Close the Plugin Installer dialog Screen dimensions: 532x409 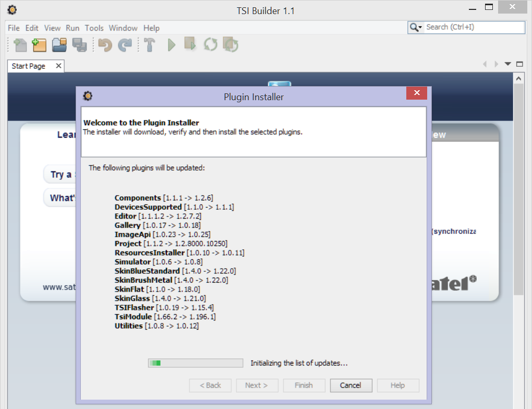(417, 93)
